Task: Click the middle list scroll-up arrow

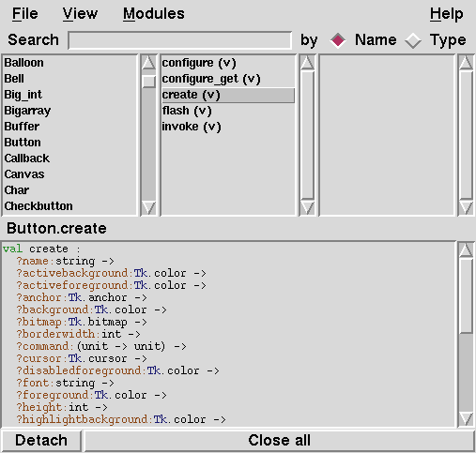Action: (307, 63)
